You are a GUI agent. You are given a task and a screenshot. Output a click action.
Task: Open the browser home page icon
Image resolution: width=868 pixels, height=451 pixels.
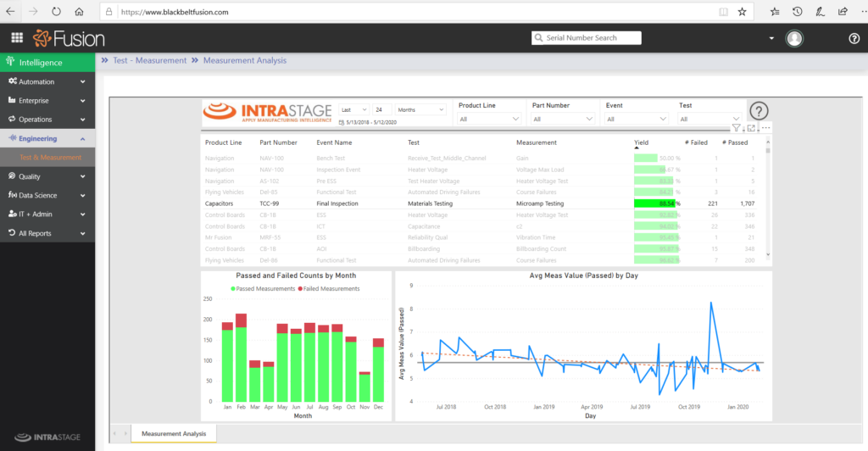click(79, 12)
